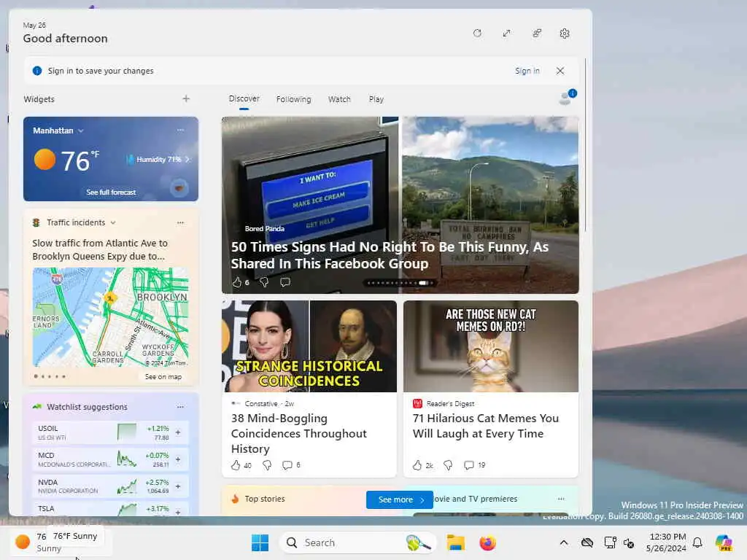Viewport: 747px width, 560px height.
Task: Open Reader's Digest source link
Action: click(x=449, y=404)
